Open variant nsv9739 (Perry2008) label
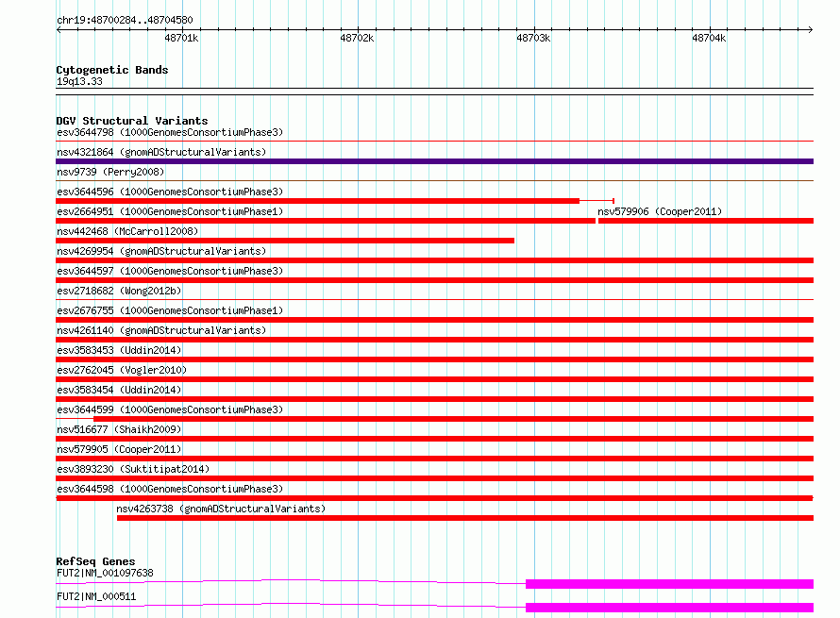This screenshot has height=618, width=840. (x=110, y=172)
